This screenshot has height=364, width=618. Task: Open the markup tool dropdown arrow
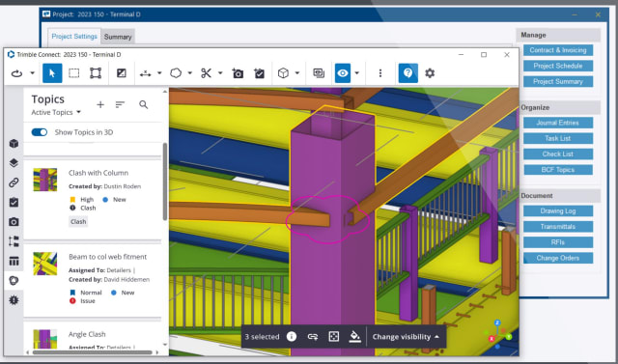189,73
